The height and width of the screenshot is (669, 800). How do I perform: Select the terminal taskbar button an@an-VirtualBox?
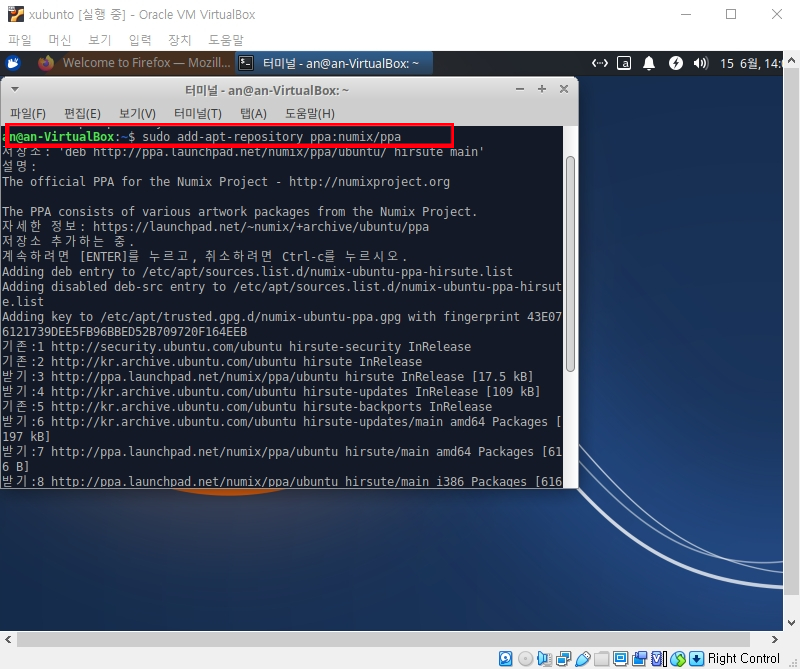[333, 63]
